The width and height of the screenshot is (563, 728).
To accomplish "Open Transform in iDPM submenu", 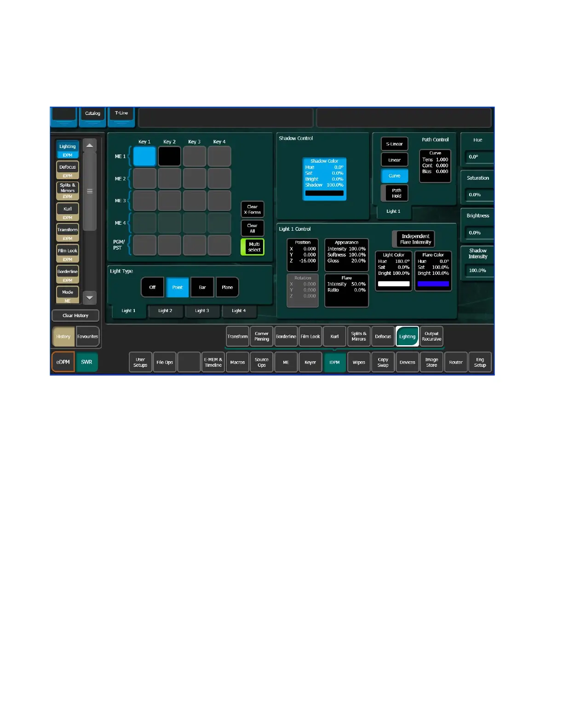I will 237,336.
